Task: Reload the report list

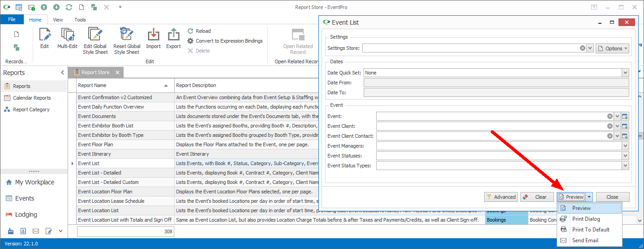Action: 199,31
